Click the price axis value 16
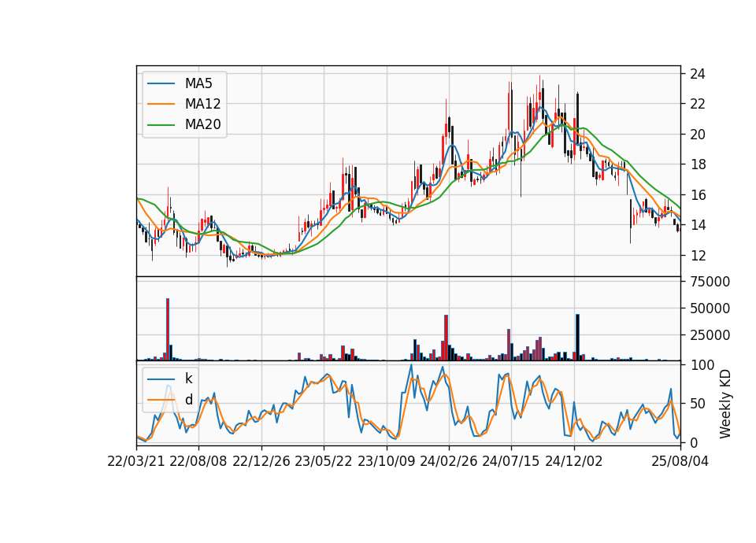The image size is (756, 543). pos(697,195)
